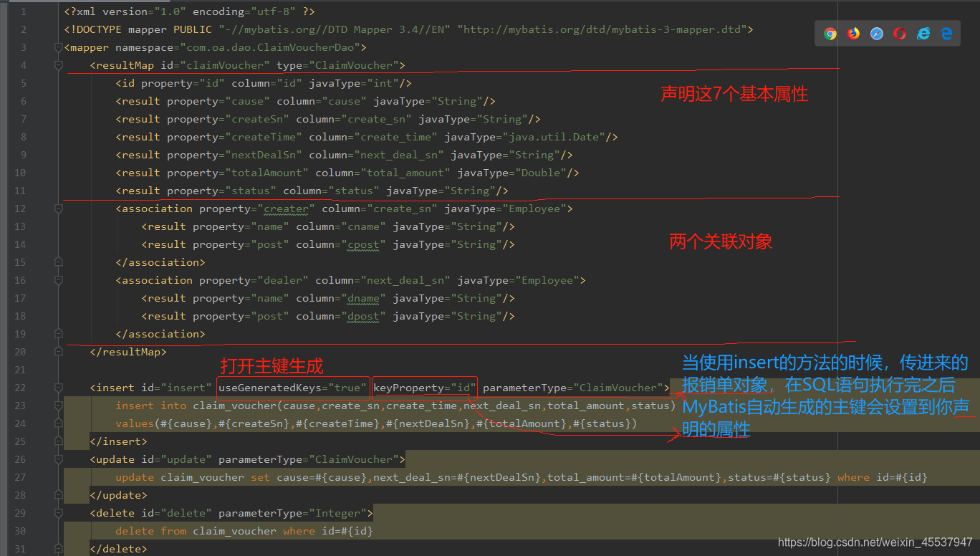
Task: Click insert closing fold marker on line 25
Action: (59, 441)
